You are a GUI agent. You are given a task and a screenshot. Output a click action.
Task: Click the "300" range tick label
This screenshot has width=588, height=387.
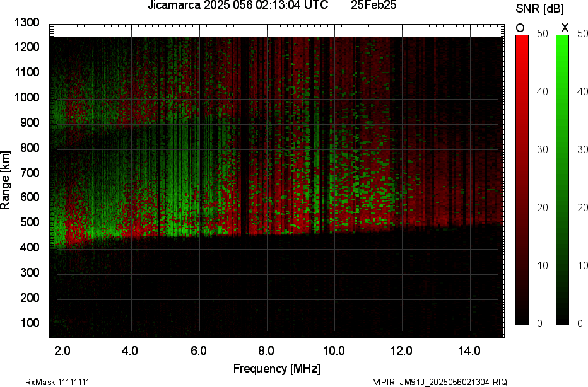tap(29, 272)
